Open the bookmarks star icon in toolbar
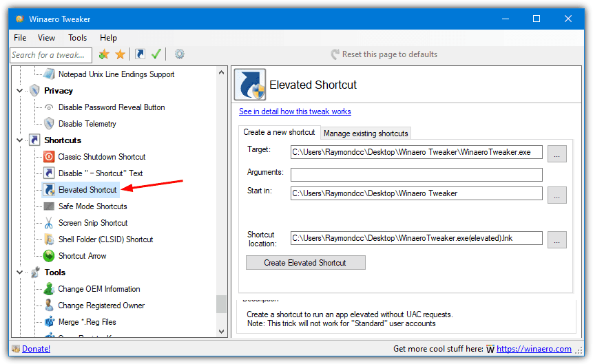Image resolution: width=593 pixels, height=364 pixels. tap(121, 54)
